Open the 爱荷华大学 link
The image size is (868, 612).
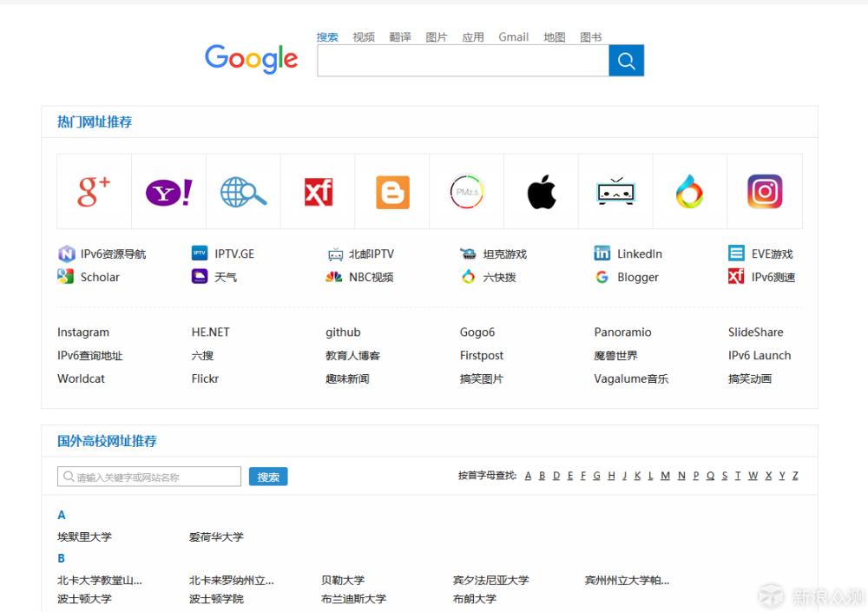(x=216, y=536)
